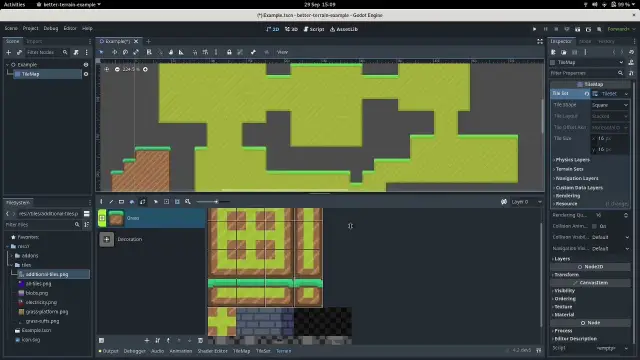The width and height of the screenshot is (640, 360).
Task: Open the Layer 0 dropdown
Action: click(x=527, y=202)
